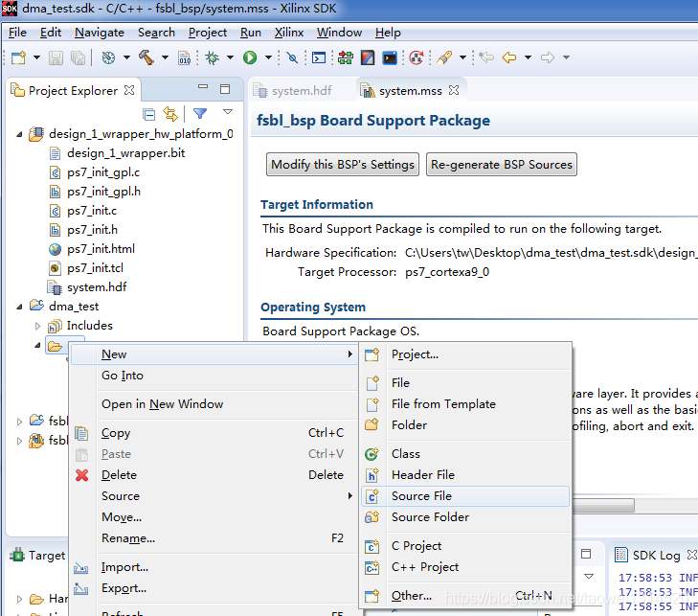This screenshot has height=616, width=698.
Task: Click the Debug bug toolbar icon
Action: [x=213, y=57]
